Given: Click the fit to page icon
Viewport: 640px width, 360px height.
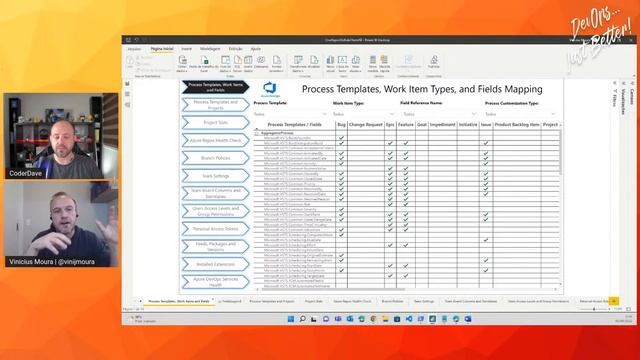Looking at the screenshot, I should click(x=629, y=309).
